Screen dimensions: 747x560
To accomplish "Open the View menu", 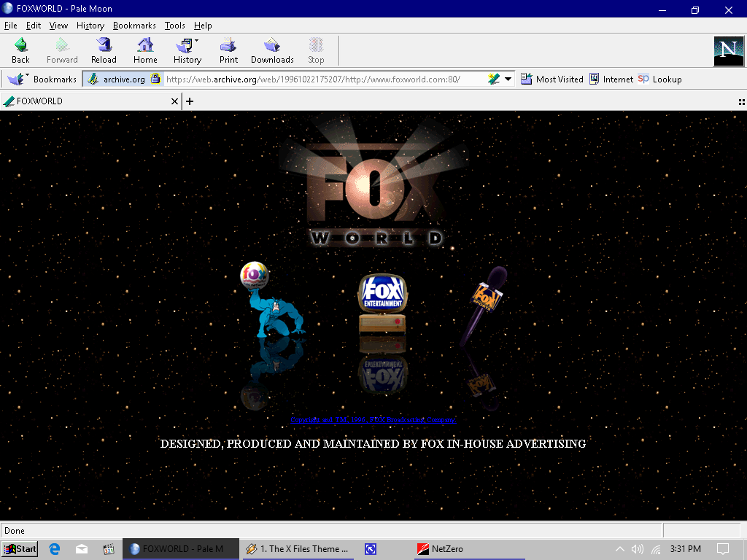I will pyautogui.click(x=58, y=26).
